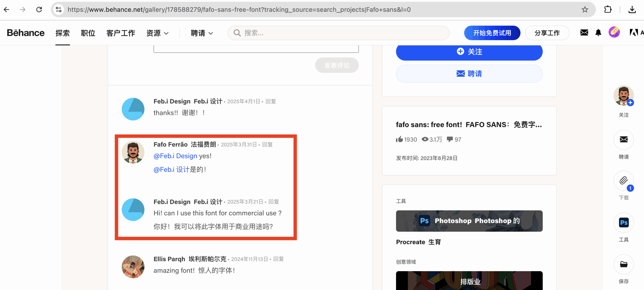Click the thumbs-up appreciations count 1930
The width and height of the screenshot is (644, 290).
[x=406, y=139]
